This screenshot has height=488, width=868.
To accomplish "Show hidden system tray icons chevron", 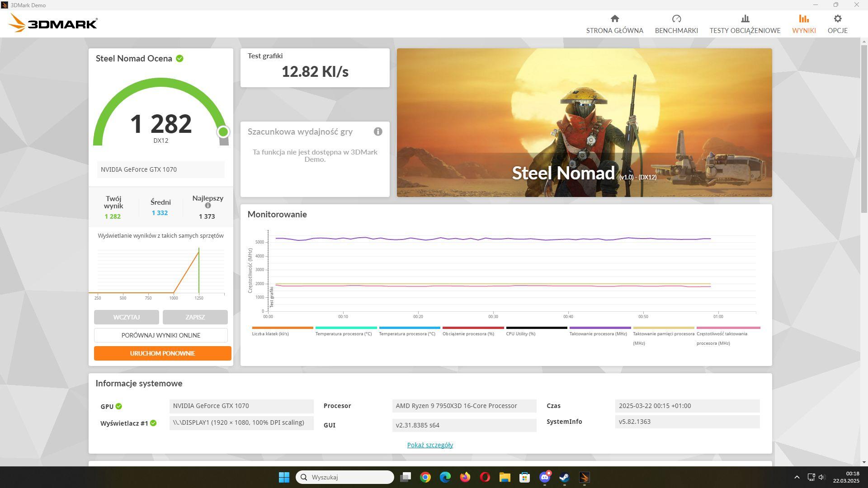I will 797,477.
